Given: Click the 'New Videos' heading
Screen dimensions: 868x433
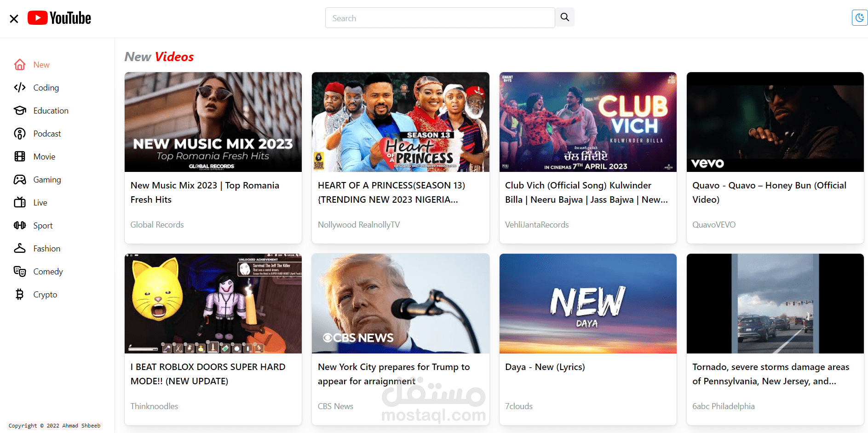Looking at the screenshot, I should coord(159,57).
